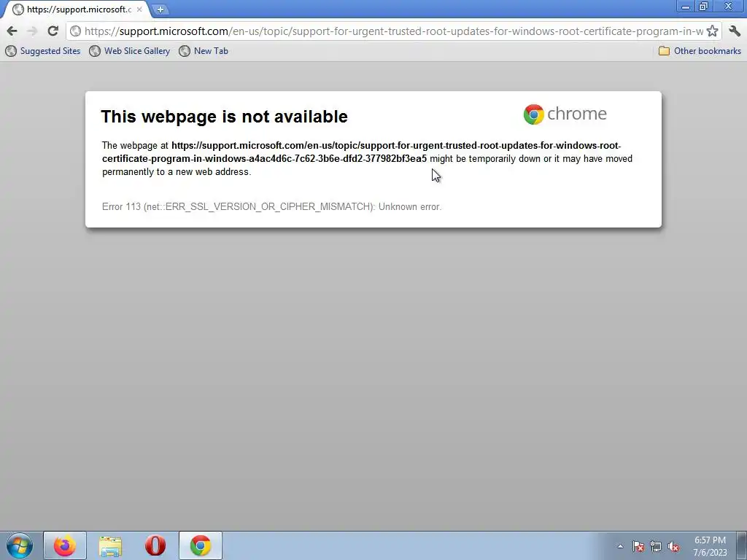Open the Other bookmarks folder
The image size is (747, 560).
(x=700, y=51)
